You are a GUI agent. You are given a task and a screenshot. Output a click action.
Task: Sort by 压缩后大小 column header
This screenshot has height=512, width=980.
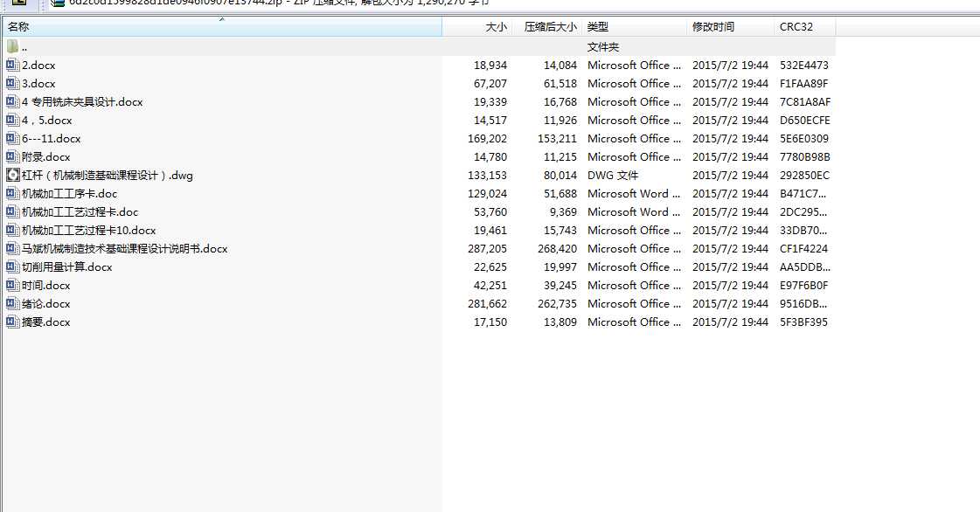click(547, 27)
